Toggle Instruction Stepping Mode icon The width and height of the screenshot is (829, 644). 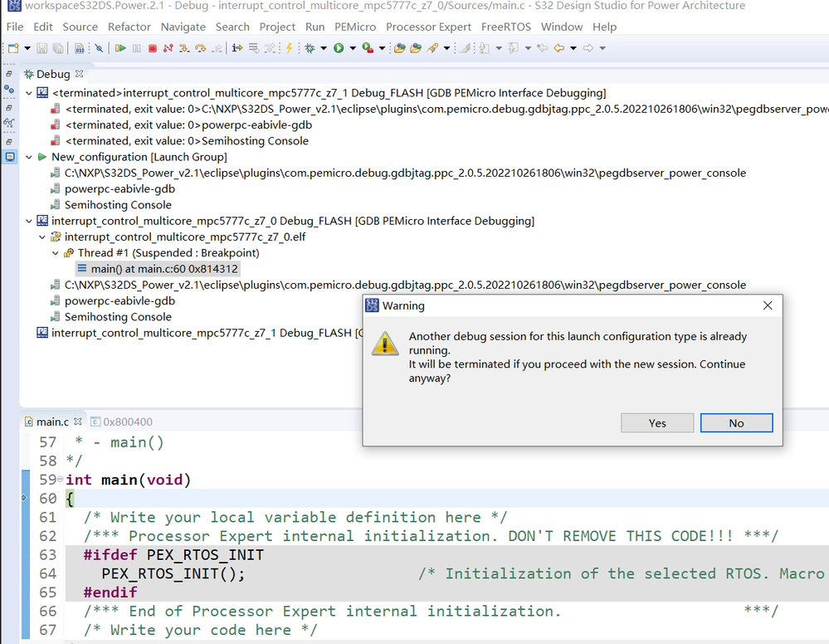[x=237, y=48]
